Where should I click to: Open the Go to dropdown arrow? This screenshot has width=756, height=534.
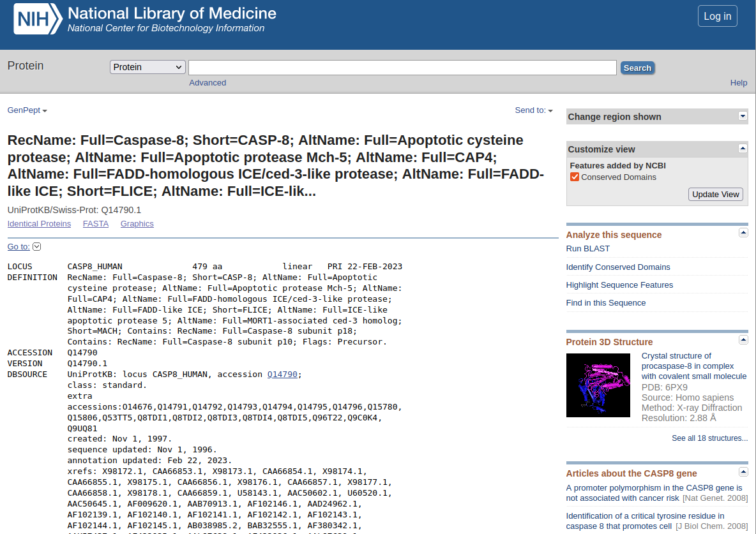[36, 247]
